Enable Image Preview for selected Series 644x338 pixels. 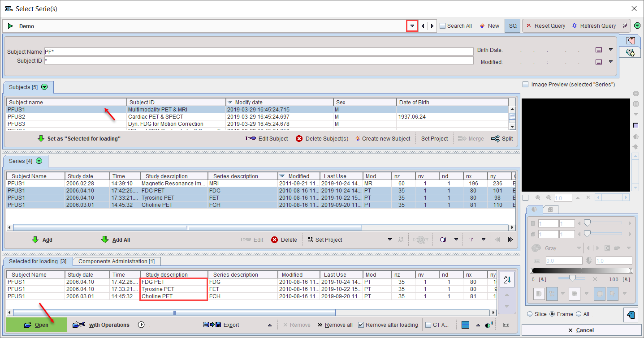[525, 85]
